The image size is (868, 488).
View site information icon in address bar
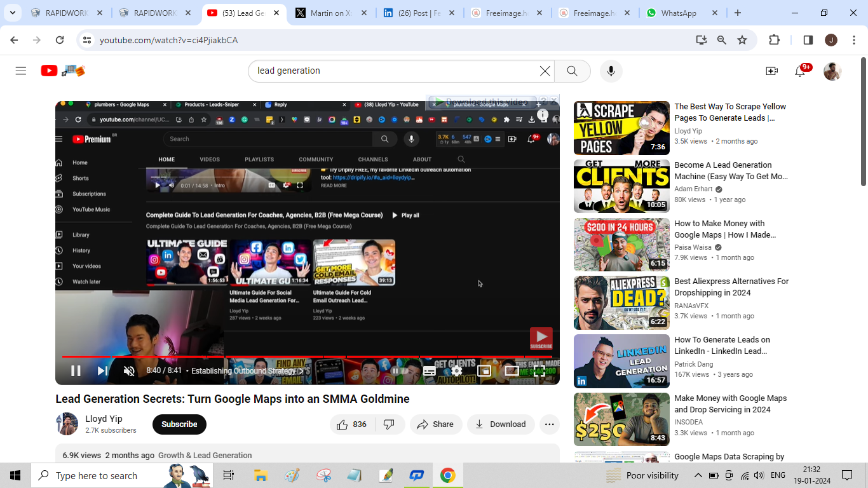coord(87,40)
